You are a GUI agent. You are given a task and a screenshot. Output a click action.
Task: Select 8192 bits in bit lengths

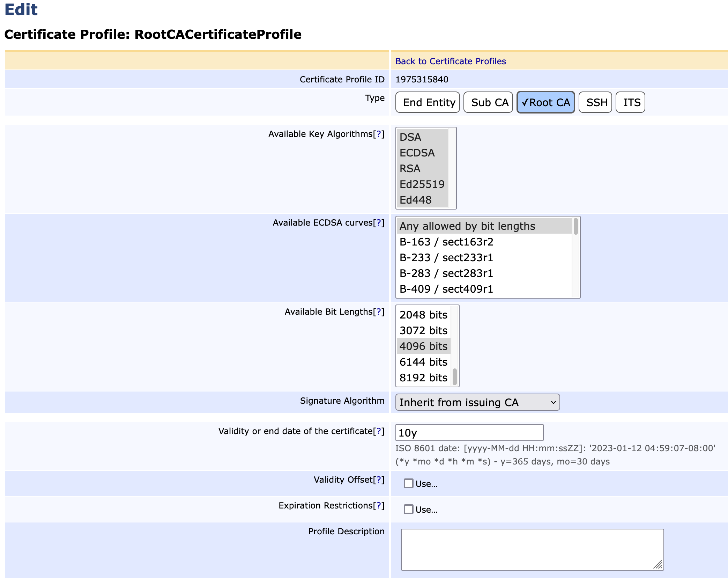[x=423, y=378]
